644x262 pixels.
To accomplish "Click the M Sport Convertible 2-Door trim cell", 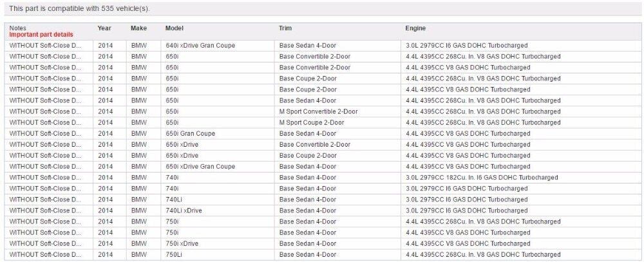I will [x=318, y=111].
